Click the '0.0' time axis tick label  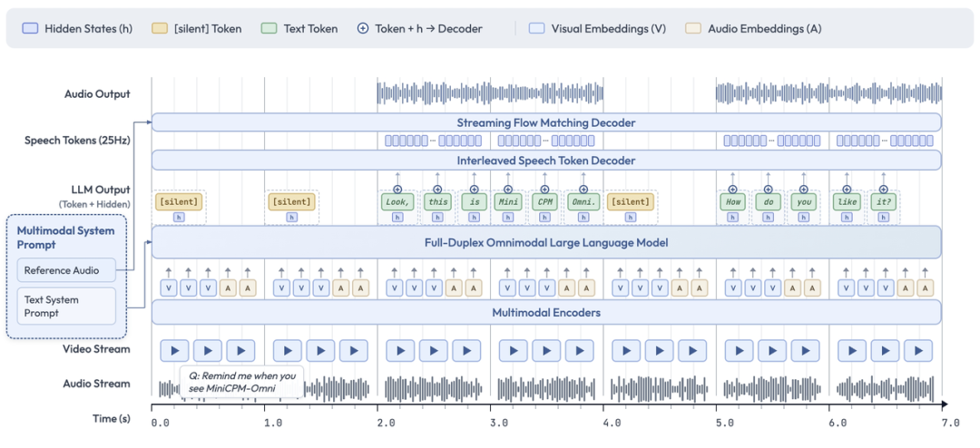click(x=161, y=424)
